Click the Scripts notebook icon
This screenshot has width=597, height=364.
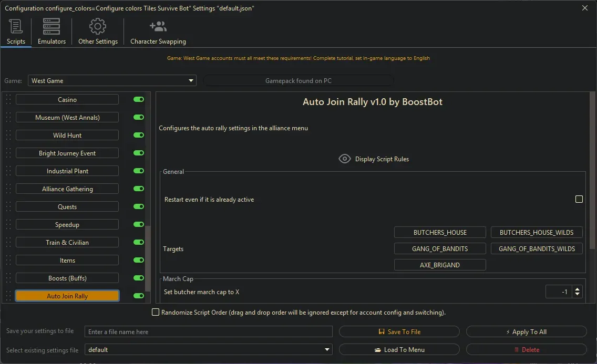coord(16,25)
